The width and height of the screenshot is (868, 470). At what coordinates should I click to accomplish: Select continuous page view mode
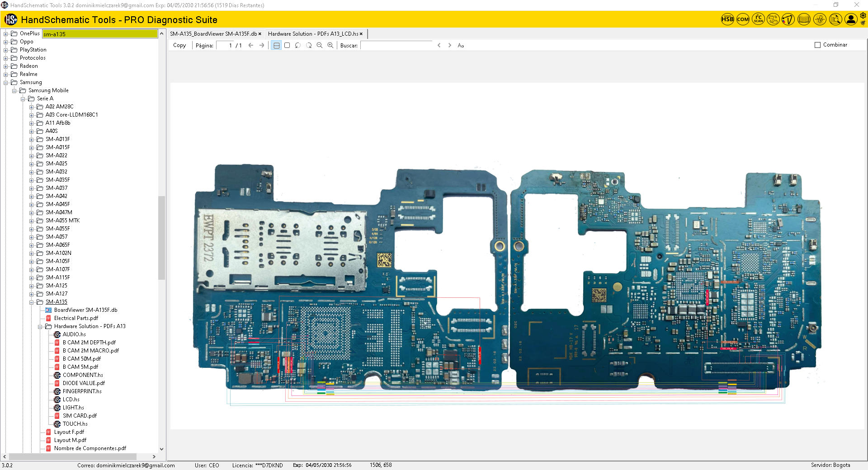click(x=276, y=45)
